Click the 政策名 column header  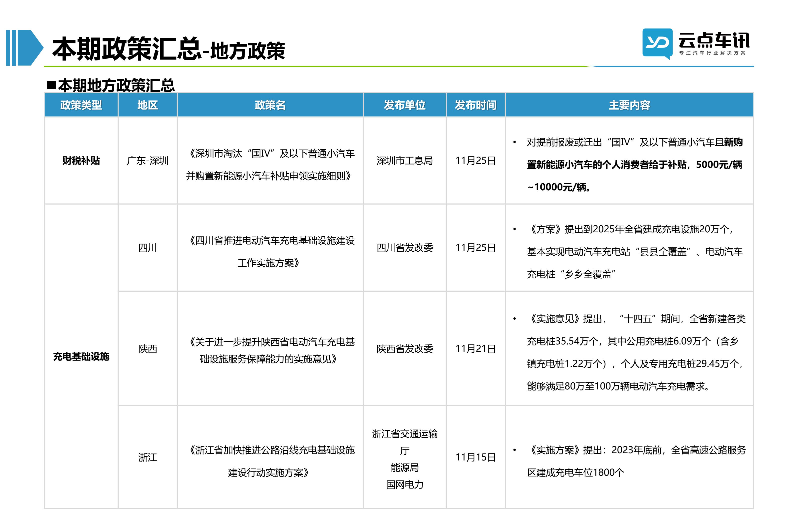click(x=270, y=105)
